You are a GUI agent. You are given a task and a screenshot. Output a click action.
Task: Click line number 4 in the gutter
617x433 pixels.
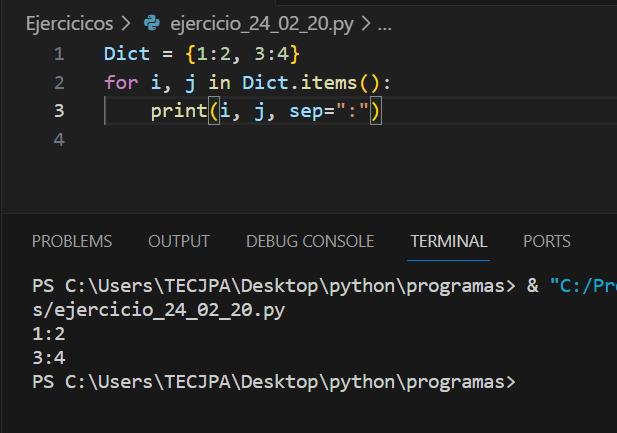click(x=59, y=140)
